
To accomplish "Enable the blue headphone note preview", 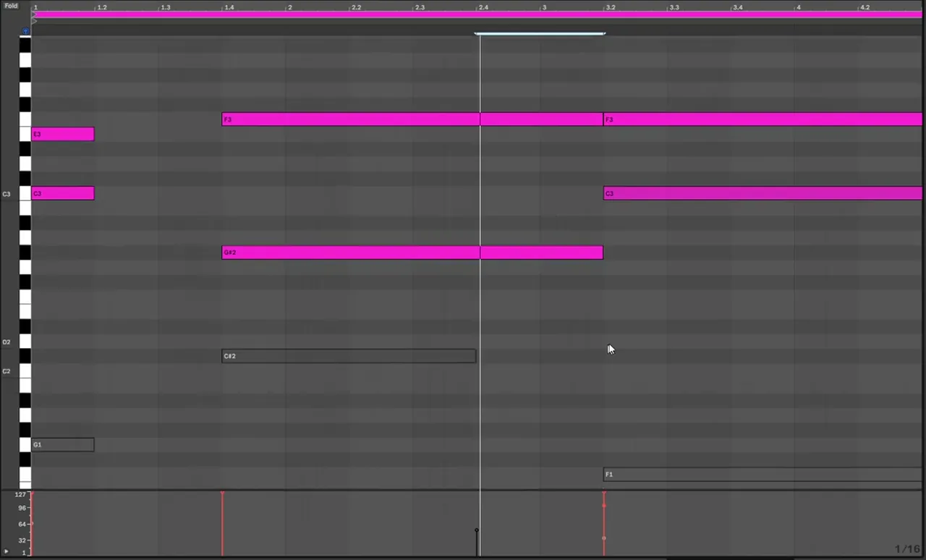I will click(x=25, y=31).
